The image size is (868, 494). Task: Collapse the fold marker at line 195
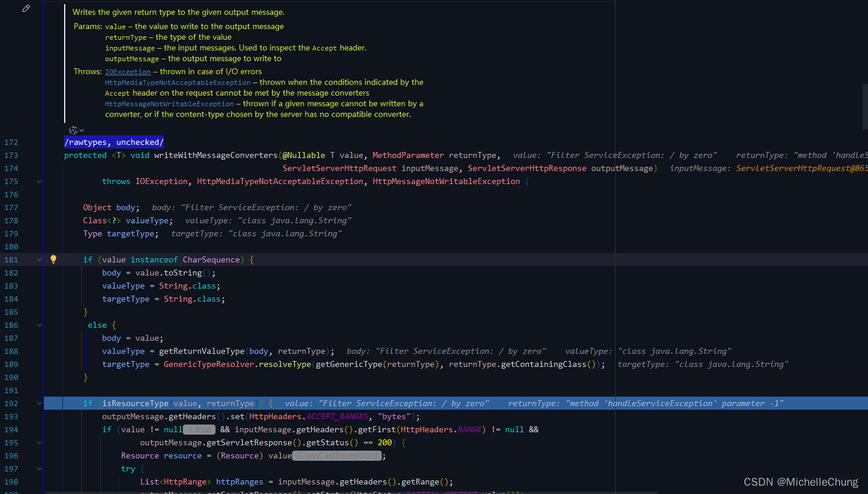40,442
